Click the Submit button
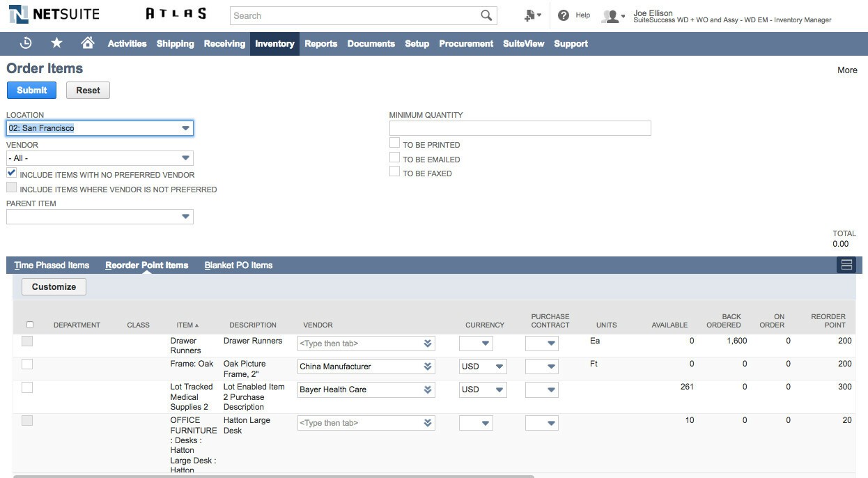 point(31,90)
